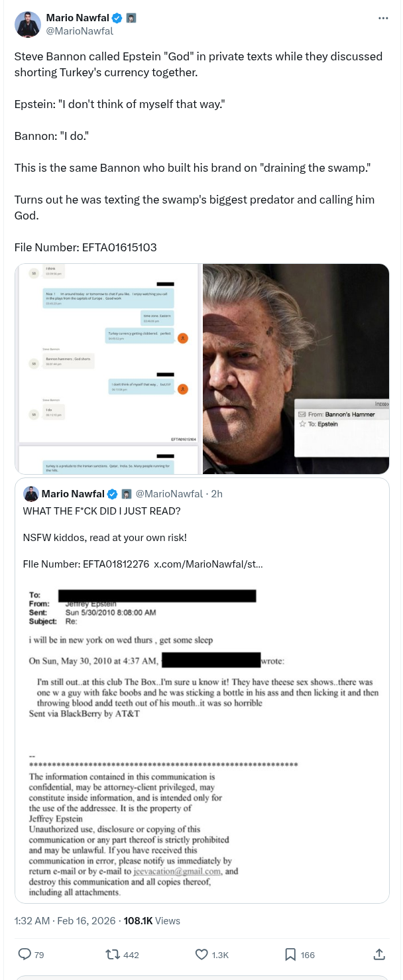Click the repost icon
The width and height of the screenshot is (403, 980).
(113, 954)
